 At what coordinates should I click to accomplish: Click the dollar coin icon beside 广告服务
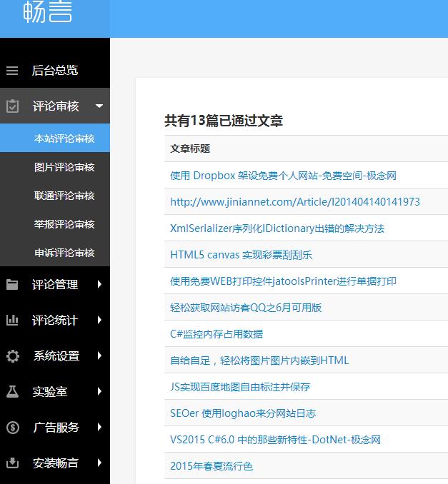pyautogui.click(x=13, y=428)
